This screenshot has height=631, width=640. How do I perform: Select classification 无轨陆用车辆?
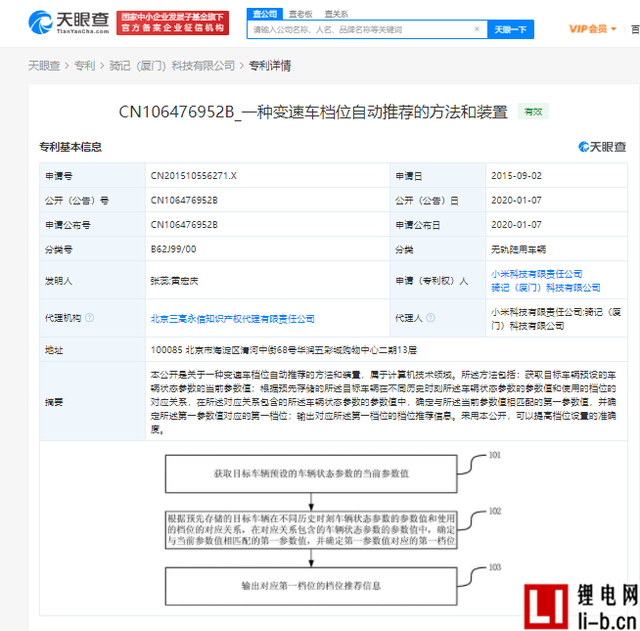click(x=518, y=249)
